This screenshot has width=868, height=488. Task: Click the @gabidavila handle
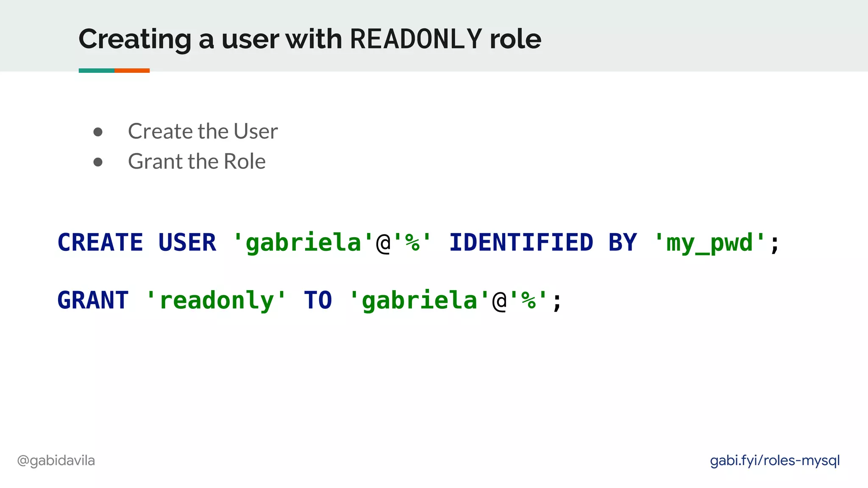pos(56,460)
